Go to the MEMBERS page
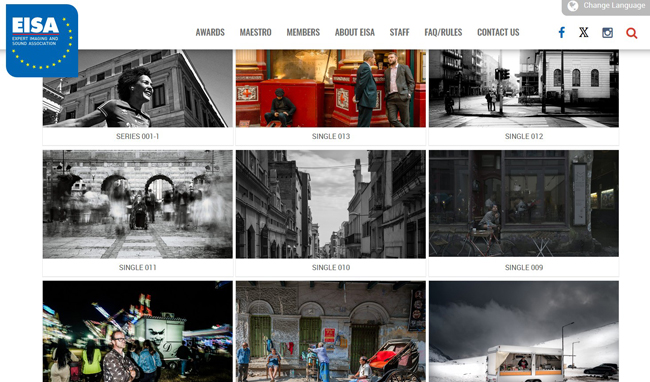This screenshot has height=382, width=650. [303, 32]
